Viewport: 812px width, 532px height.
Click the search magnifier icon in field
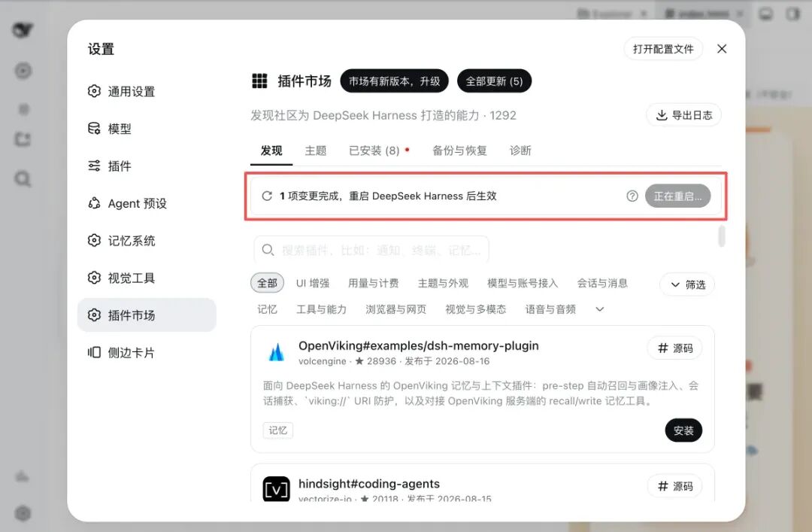coord(268,250)
